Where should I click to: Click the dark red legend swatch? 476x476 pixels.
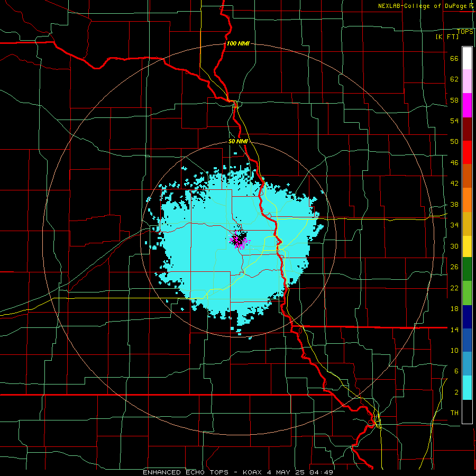[467, 129]
